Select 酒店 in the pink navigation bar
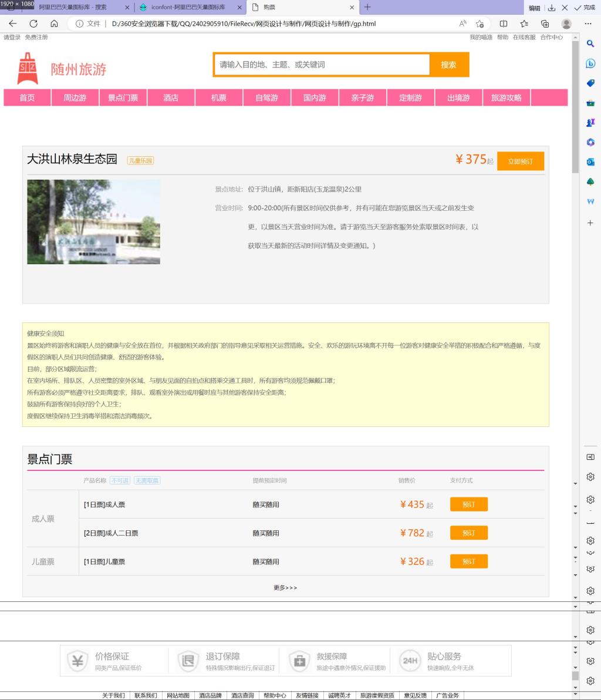Viewport: 601px width, 700px height. (x=171, y=97)
